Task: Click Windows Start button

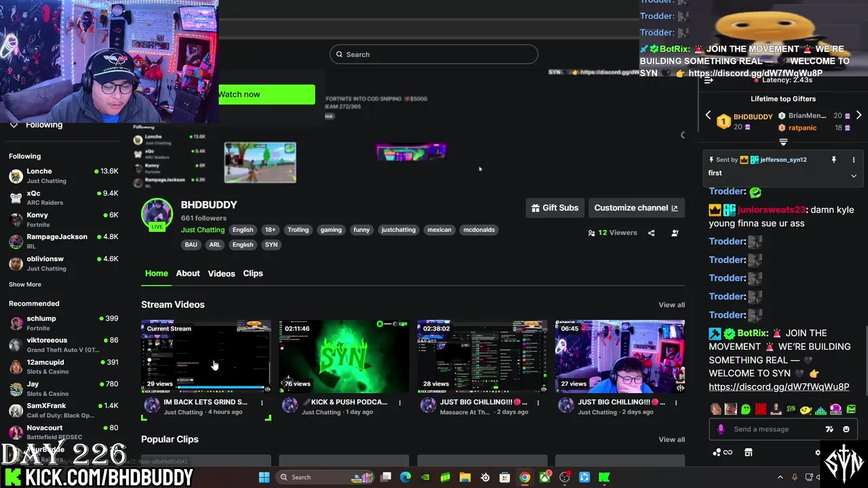Action: 264,477
